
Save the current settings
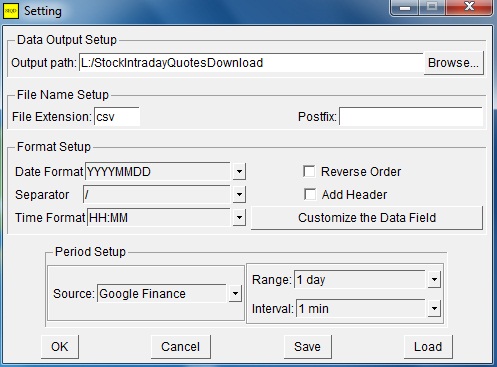[x=307, y=347]
